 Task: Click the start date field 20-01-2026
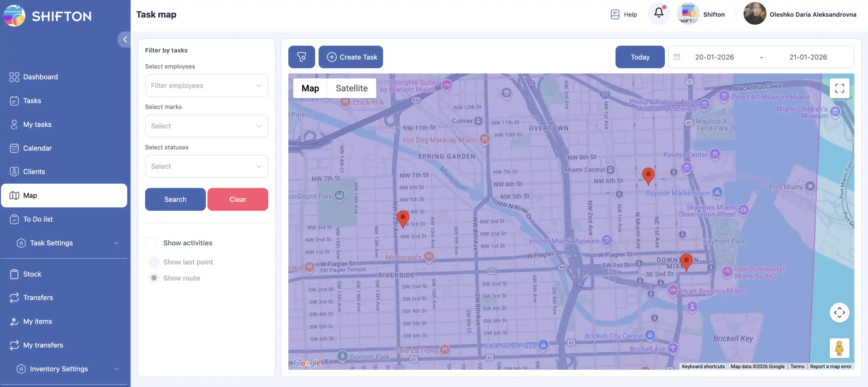click(714, 57)
